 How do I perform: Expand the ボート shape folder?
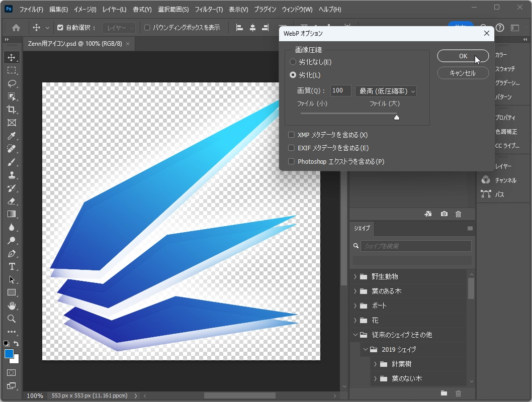(355, 306)
